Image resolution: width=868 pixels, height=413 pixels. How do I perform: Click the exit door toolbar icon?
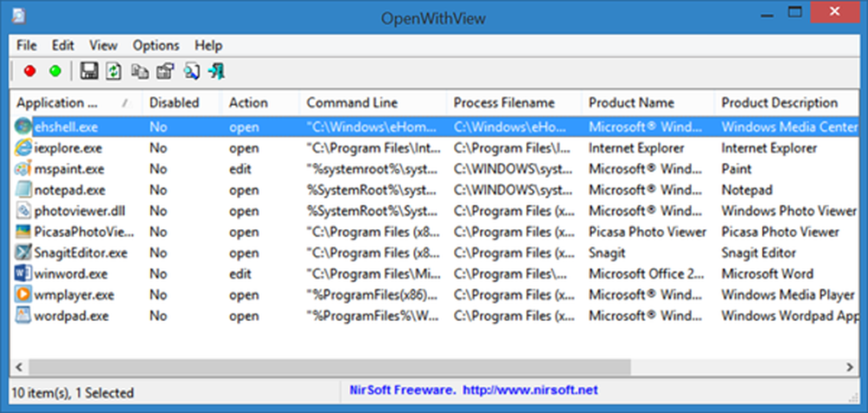click(216, 71)
